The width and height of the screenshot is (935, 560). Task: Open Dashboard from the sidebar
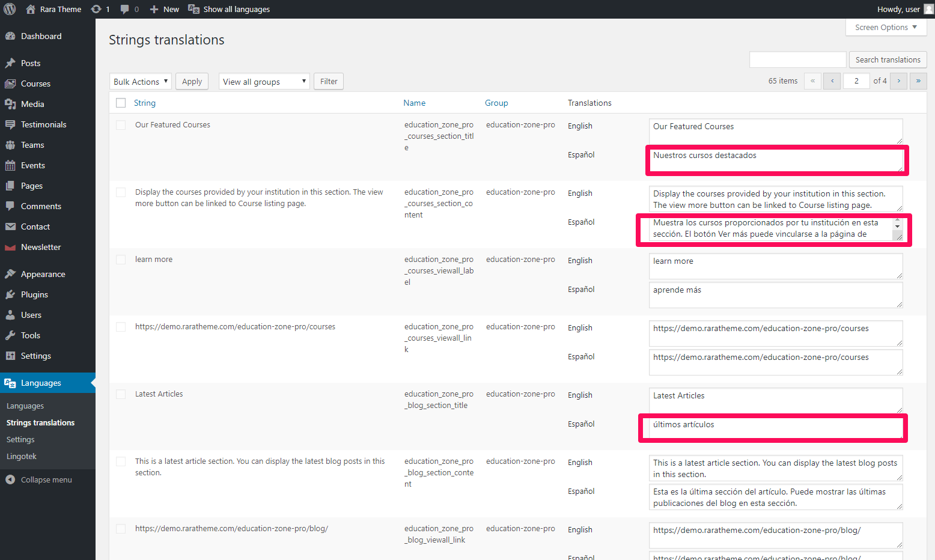pos(41,36)
